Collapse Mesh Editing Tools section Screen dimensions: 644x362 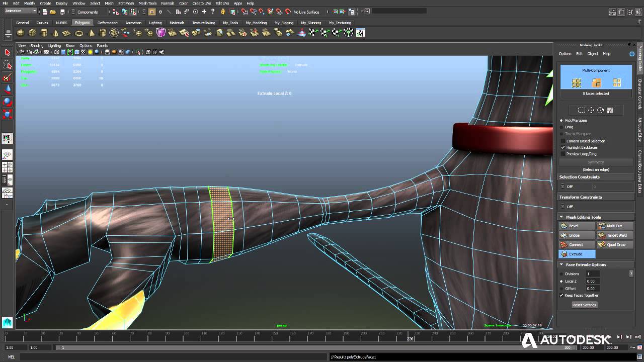point(561,217)
